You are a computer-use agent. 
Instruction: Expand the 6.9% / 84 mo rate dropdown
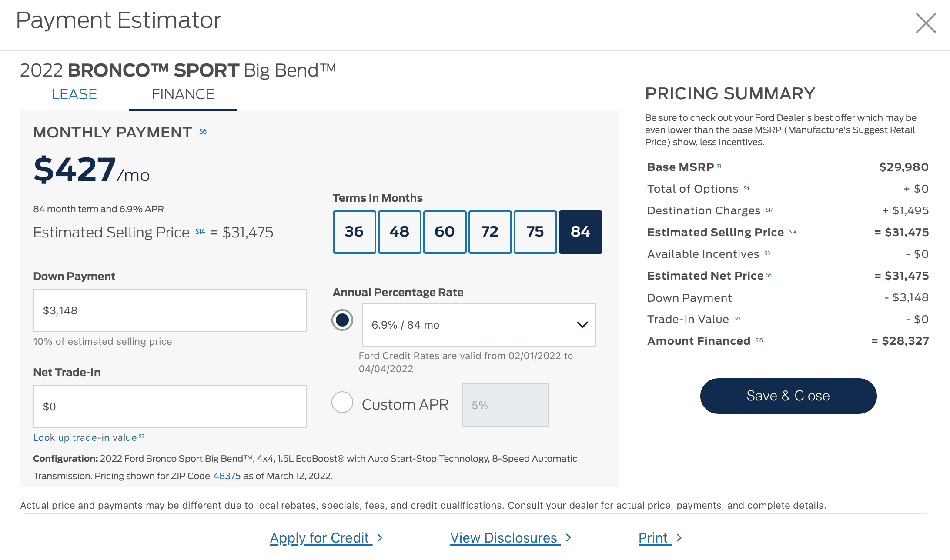478,325
